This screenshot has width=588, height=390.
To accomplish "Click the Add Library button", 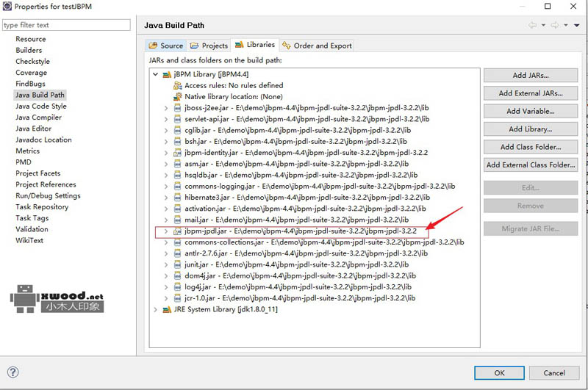I will 531,129.
